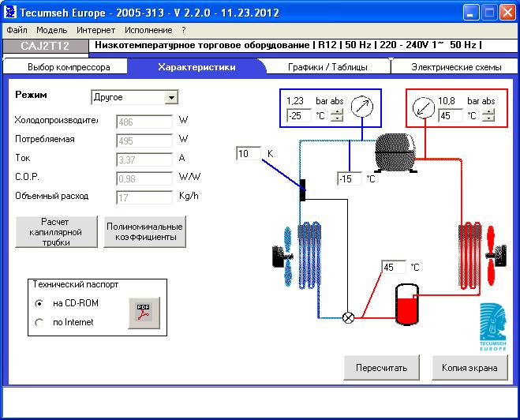Click the compressor image in the diagram
This screenshot has height=420, width=520.
pos(395,152)
